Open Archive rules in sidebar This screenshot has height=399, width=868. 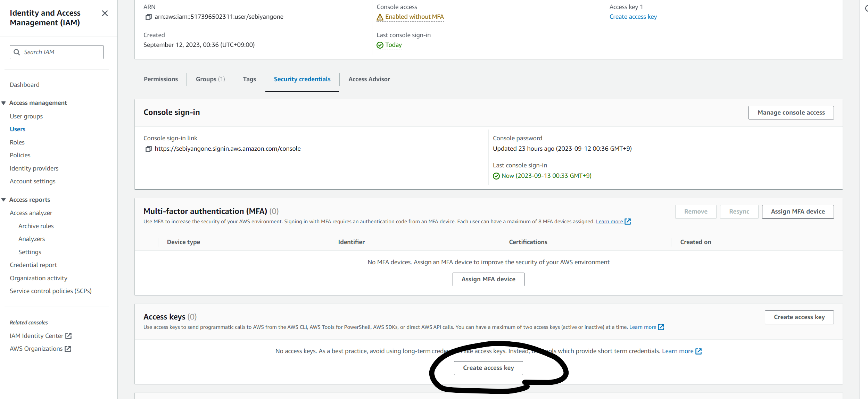coord(36,226)
